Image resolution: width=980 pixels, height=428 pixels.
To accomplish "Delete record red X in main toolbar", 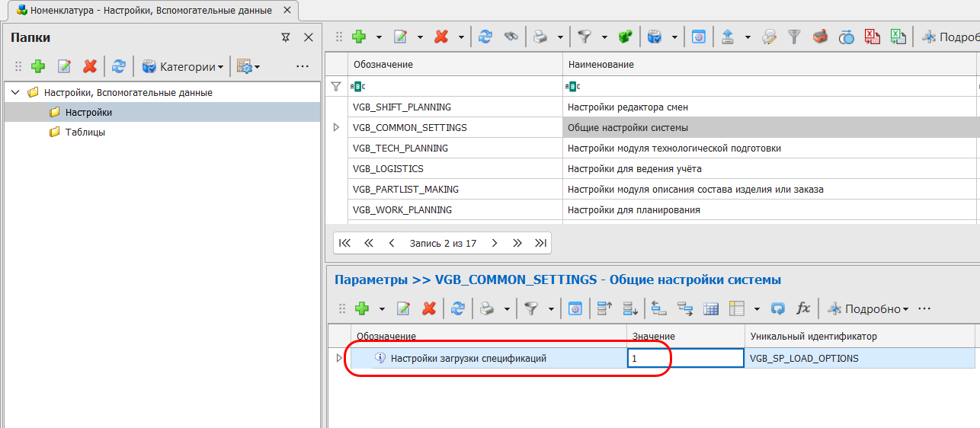I will tap(441, 37).
